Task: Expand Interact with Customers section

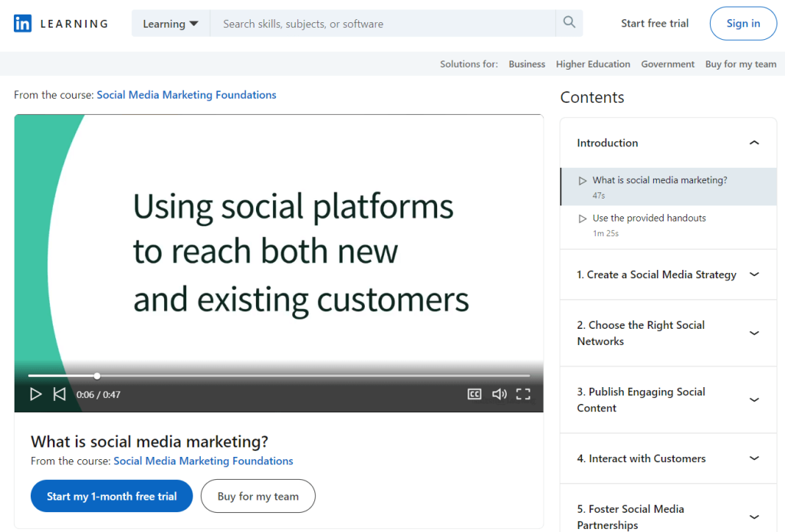Action: (x=754, y=458)
